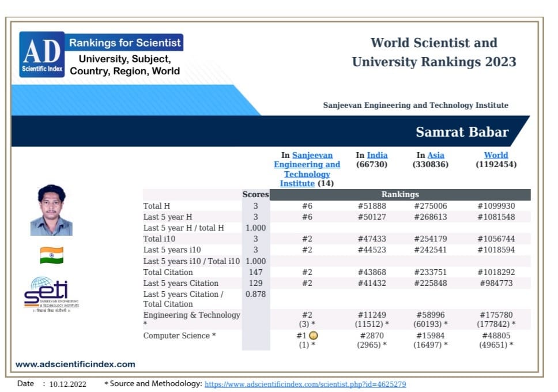Select World rank #1018594 for Last 5 years i10
558x392 pixels.
pos(496,250)
